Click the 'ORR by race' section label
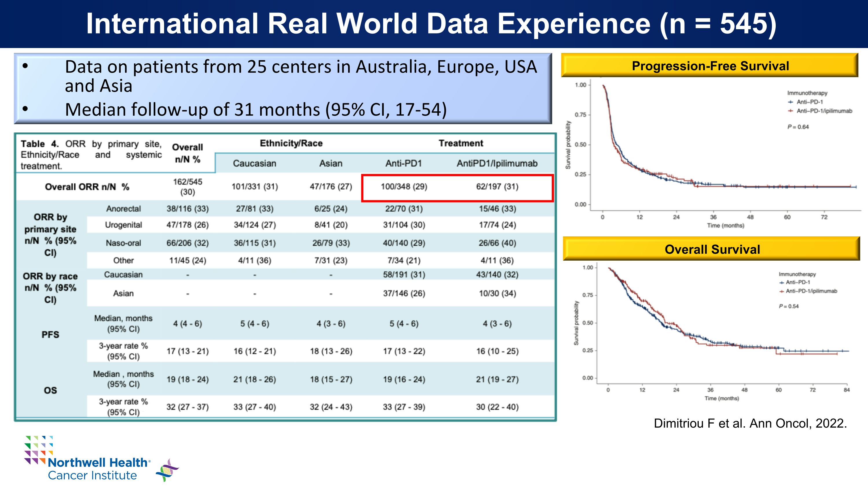Viewport: 868px width, 488px height. pos(50,288)
